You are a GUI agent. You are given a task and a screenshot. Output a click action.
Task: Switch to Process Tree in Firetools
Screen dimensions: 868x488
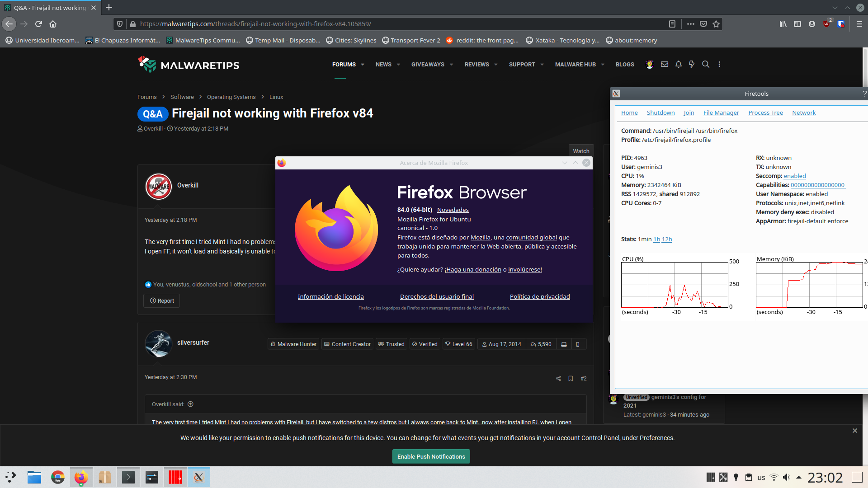point(765,113)
